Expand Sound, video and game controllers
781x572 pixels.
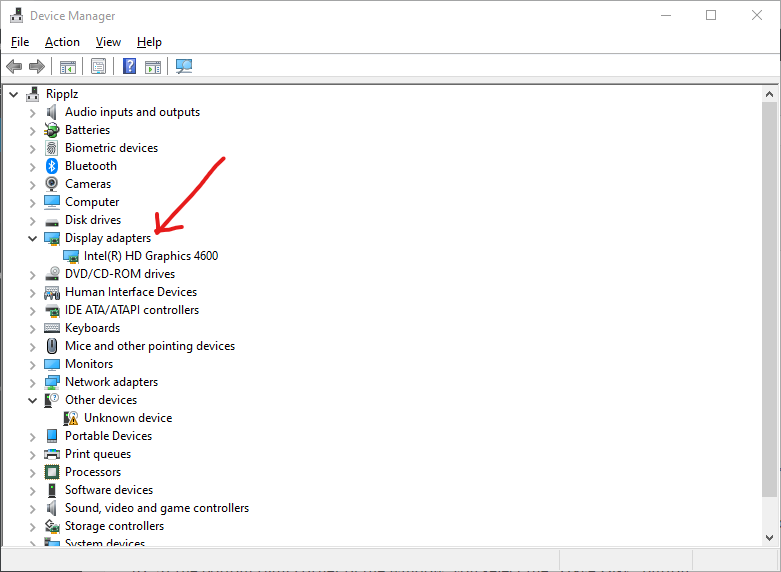tap(32, 508)
